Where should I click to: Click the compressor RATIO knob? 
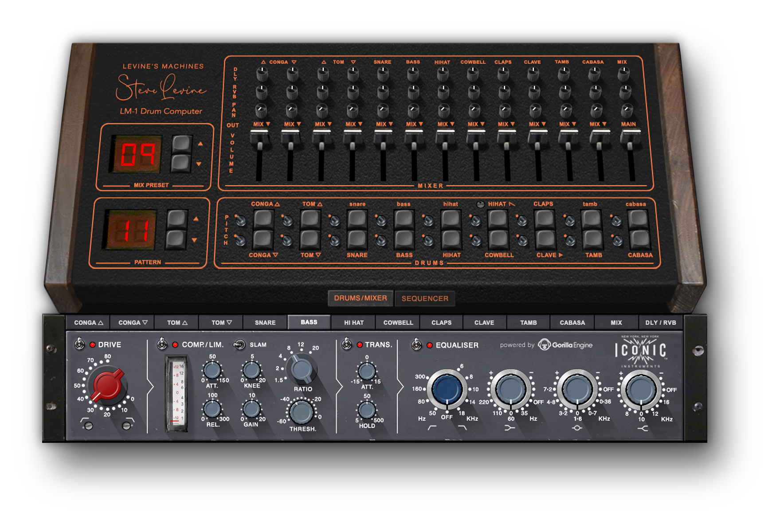click(302, 369)
